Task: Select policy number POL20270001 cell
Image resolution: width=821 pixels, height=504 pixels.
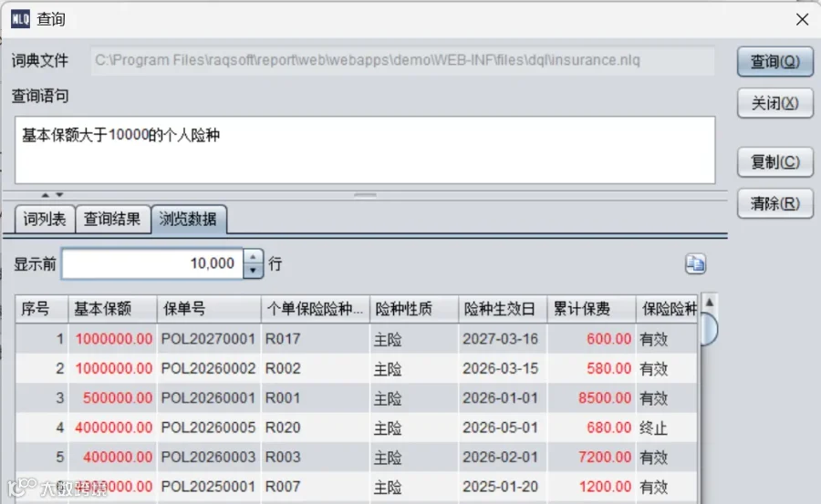Action: [209, 339]
